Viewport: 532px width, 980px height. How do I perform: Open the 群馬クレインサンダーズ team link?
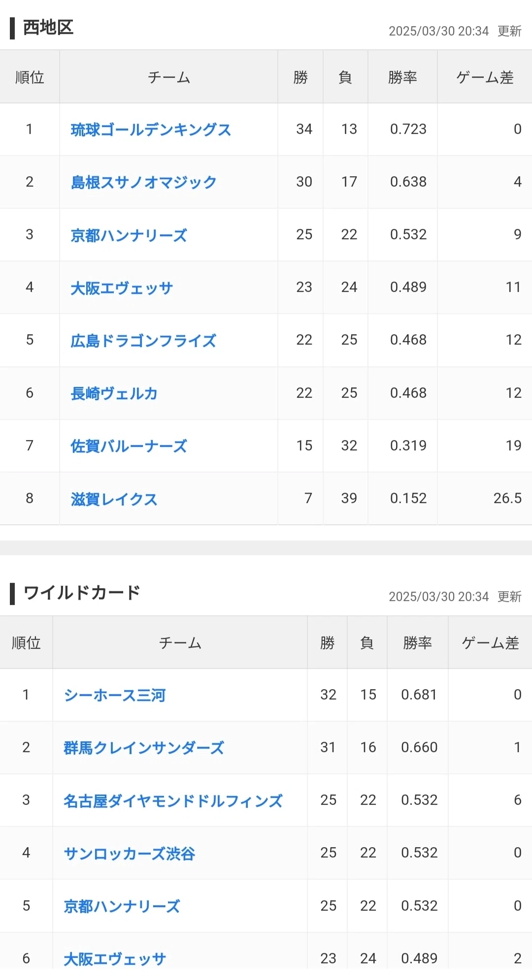point(144,748)
